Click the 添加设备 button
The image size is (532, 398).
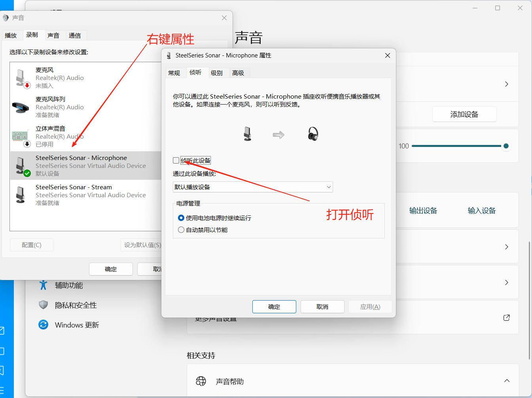coord(464,114)
